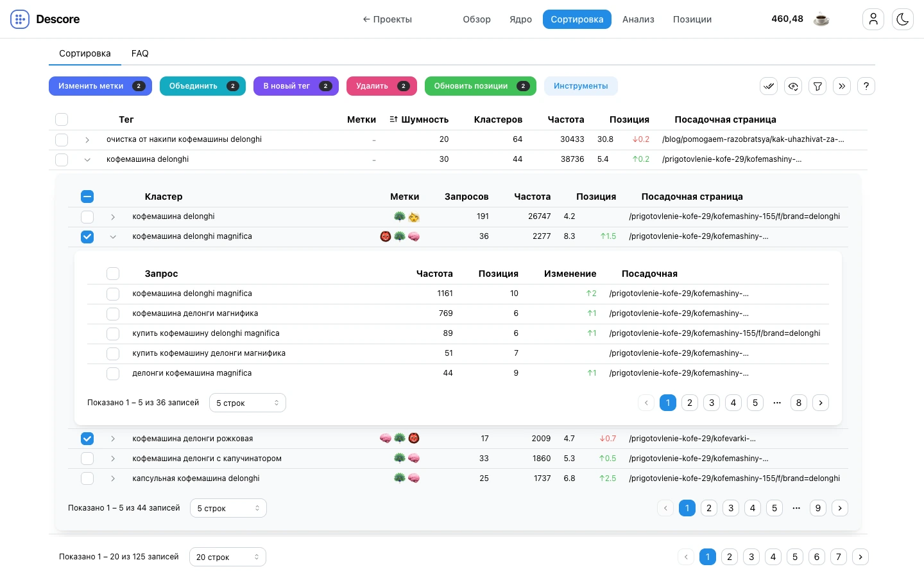Expand the капсульная кофемашина delonghi cluster
This screenshot has height=578, width=924.
coord(113,478)
